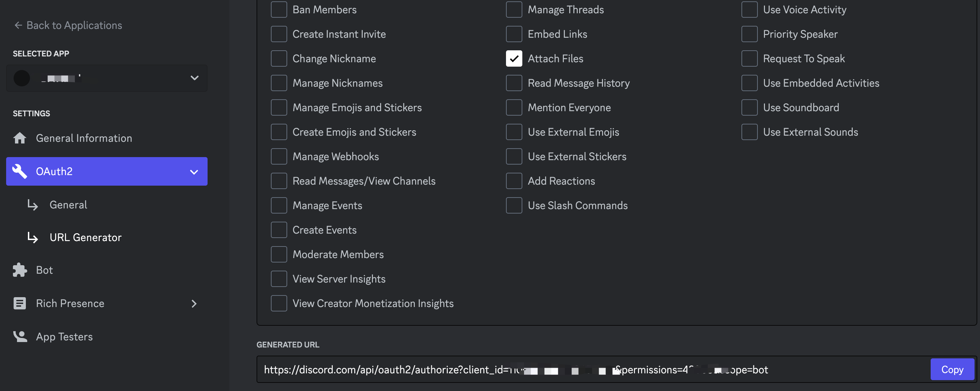
Task: Select the App Testers phone icon
Action: click(19, 336)
